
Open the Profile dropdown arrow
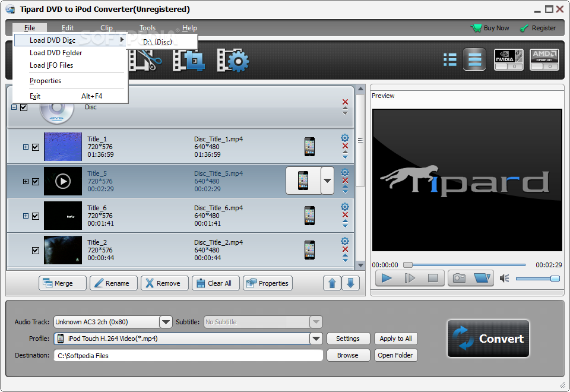coord(316,339)
